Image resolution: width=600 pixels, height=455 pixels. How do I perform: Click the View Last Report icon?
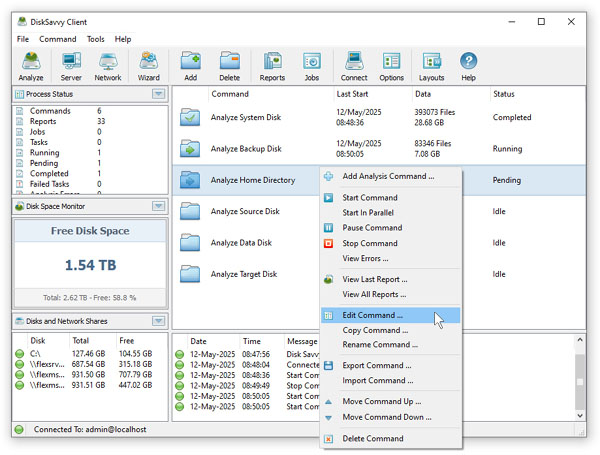coord(328,279)
